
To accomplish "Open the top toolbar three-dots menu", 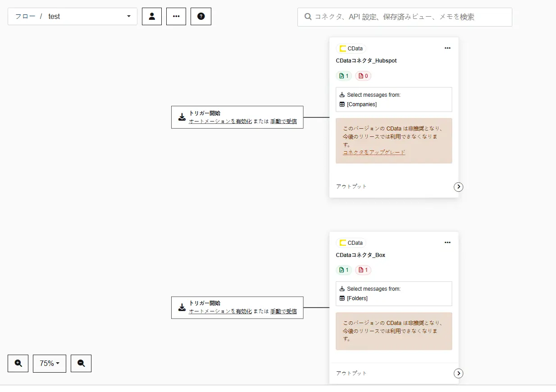I will tap(176, 16).
